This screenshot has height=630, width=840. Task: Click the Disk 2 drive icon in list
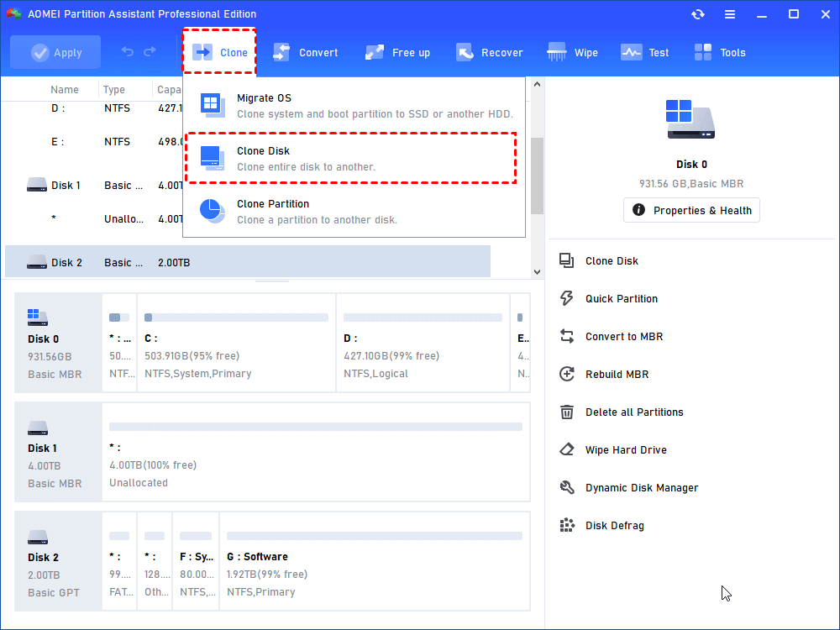(x=36, y=262)
